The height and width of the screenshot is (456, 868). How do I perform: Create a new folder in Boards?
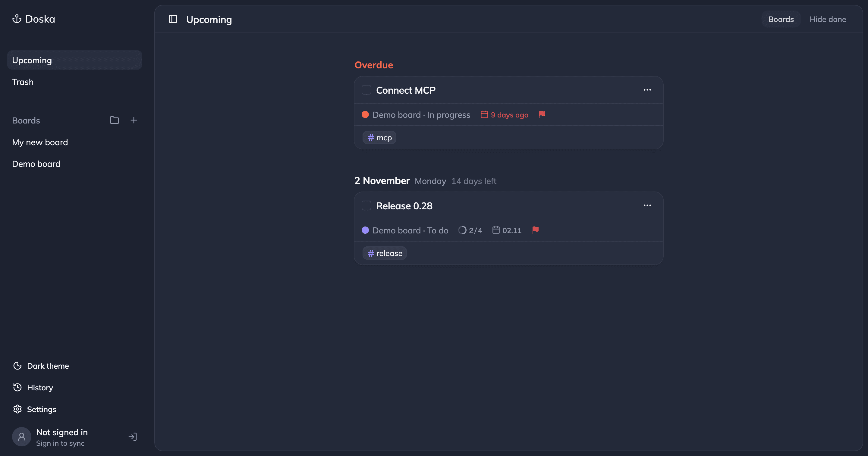(115, 120)
